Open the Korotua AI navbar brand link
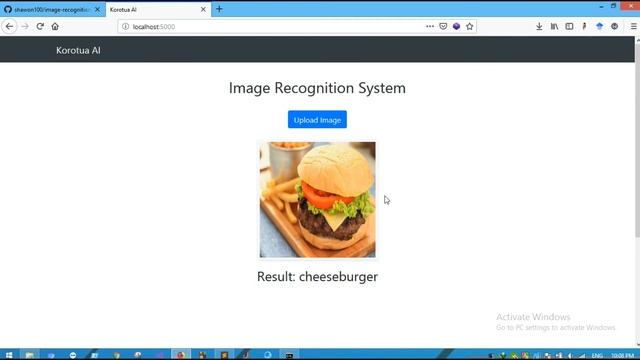Viewport: 640px width, 360px height. point(78,50)
